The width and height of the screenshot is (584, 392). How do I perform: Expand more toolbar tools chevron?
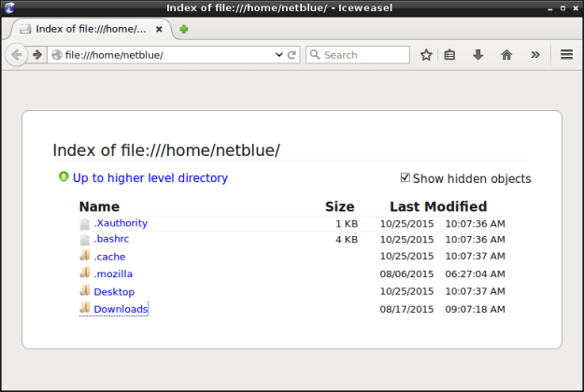click(535, 55)
